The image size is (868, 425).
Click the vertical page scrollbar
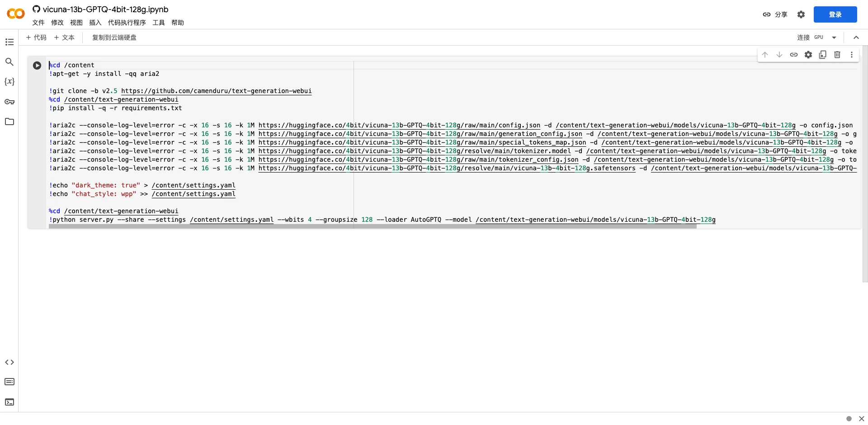tap(865, 164)
